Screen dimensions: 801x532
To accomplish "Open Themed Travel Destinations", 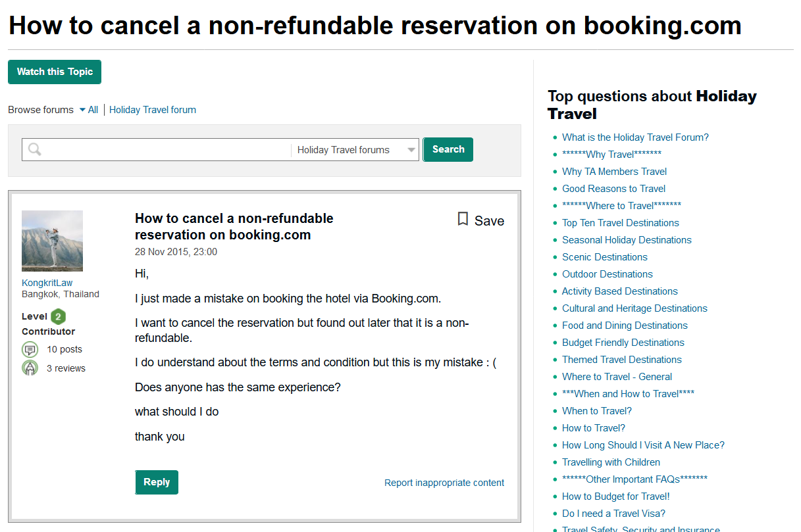I will point(622,360).
